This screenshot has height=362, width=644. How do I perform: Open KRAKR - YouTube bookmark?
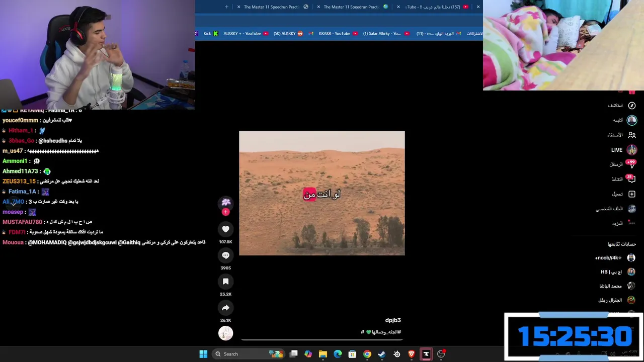point(338,34)
